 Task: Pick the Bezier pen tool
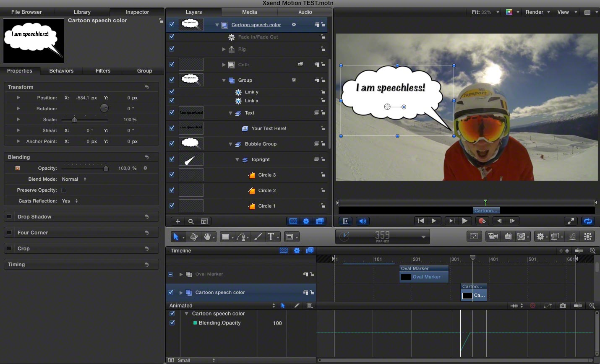tap(241, 237)
